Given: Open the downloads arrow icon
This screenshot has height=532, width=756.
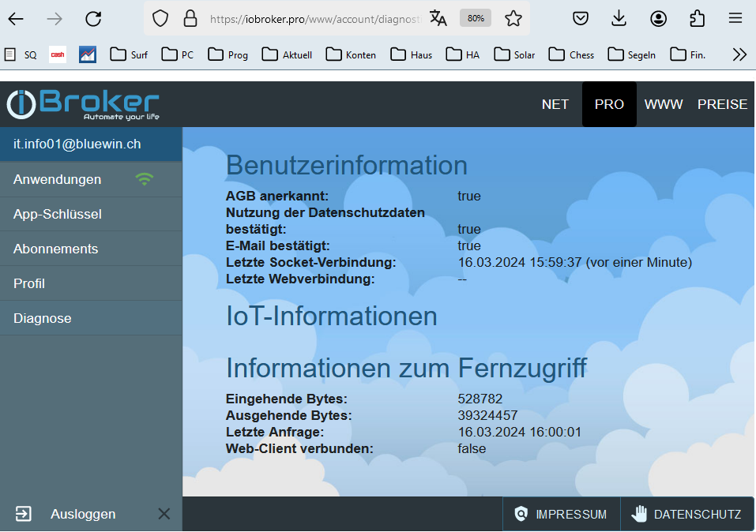Looking at the screenshot, I should tap(619, 19).
